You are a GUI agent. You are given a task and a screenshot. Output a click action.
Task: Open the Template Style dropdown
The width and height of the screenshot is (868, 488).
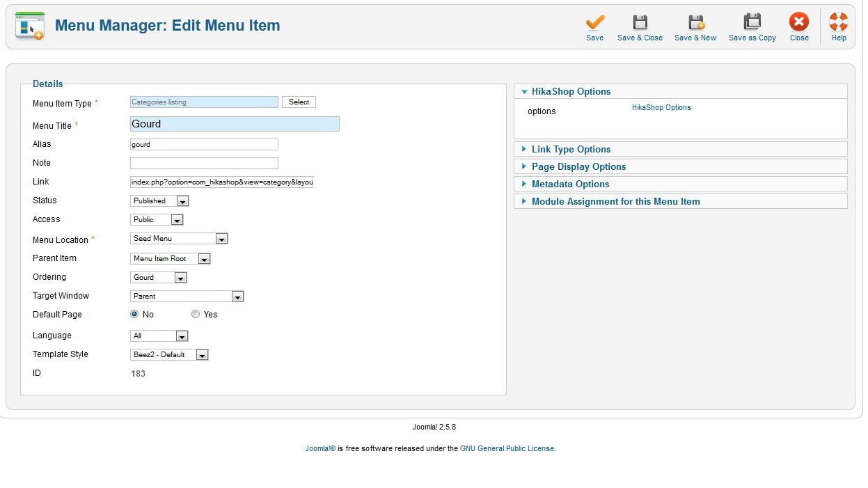click(170, 354)
